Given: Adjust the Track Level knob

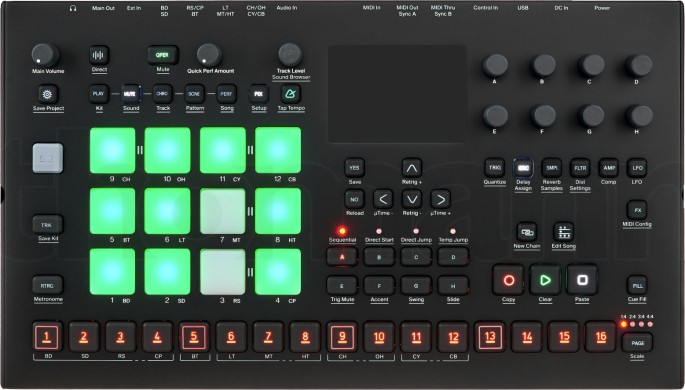Looking at the screenshot, I should (x=290, y=55).
